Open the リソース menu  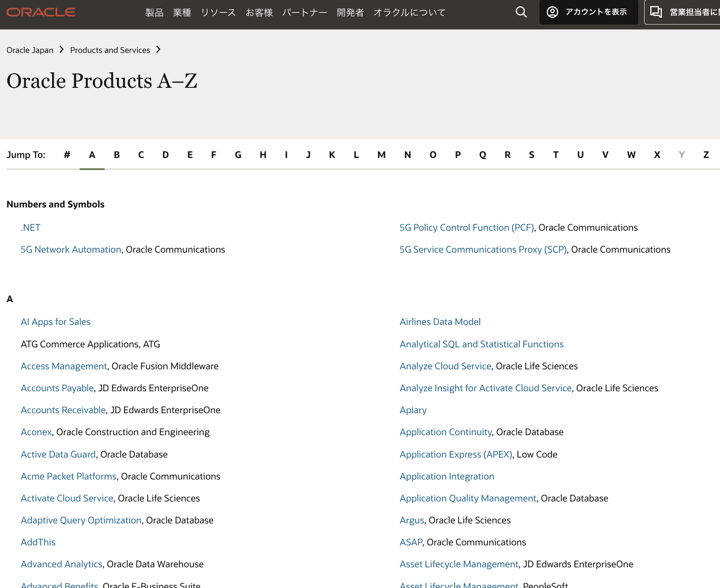tap(218, 12)
